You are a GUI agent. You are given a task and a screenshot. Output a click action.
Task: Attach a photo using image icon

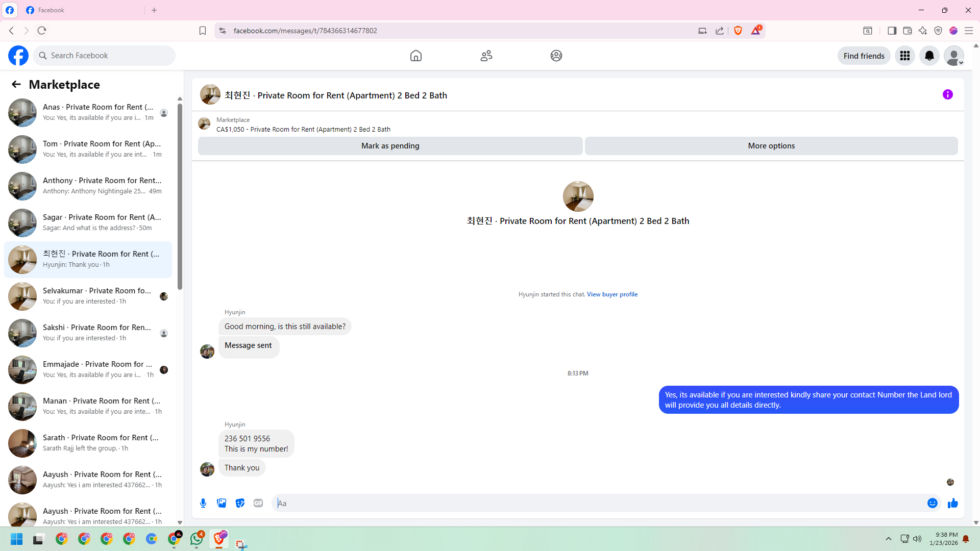(x=222, y=503)
